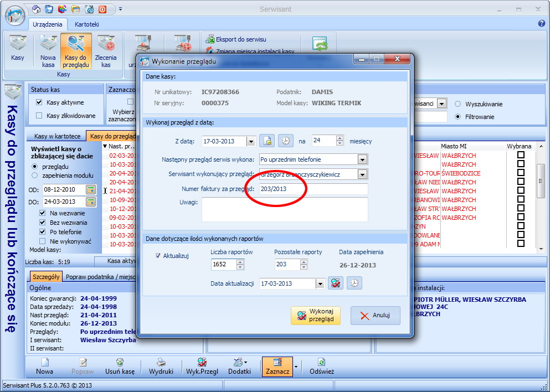
Task: Toggle Kasy zlikwidowane checkbox
Action: (x=39, y=115)
